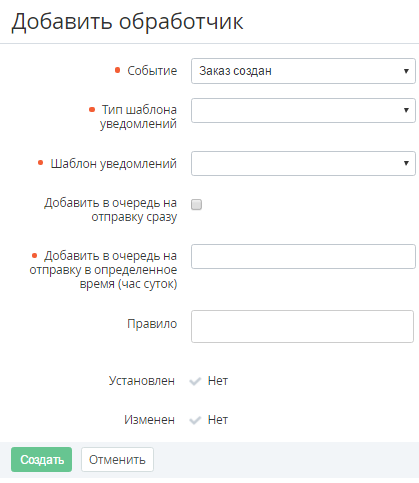Enable the отправку сразу checkbox
419x483 pixels.
(x=196, y=204)
